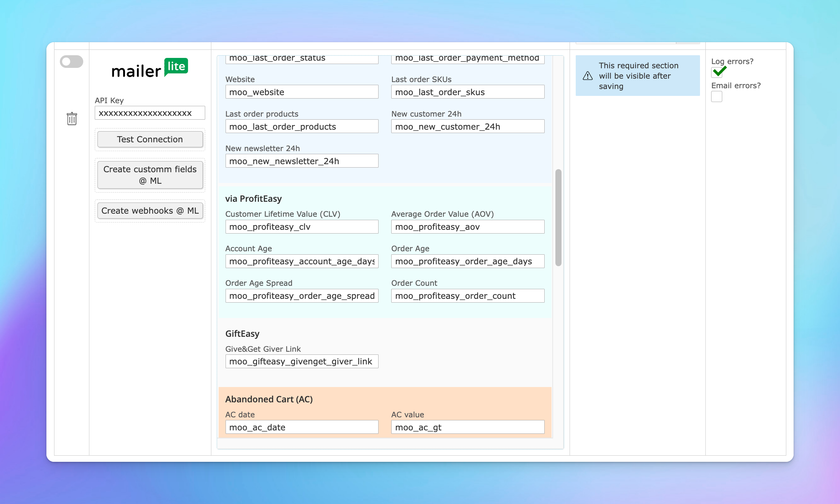Click the moo_ac_date input field

tap(301, 427)
